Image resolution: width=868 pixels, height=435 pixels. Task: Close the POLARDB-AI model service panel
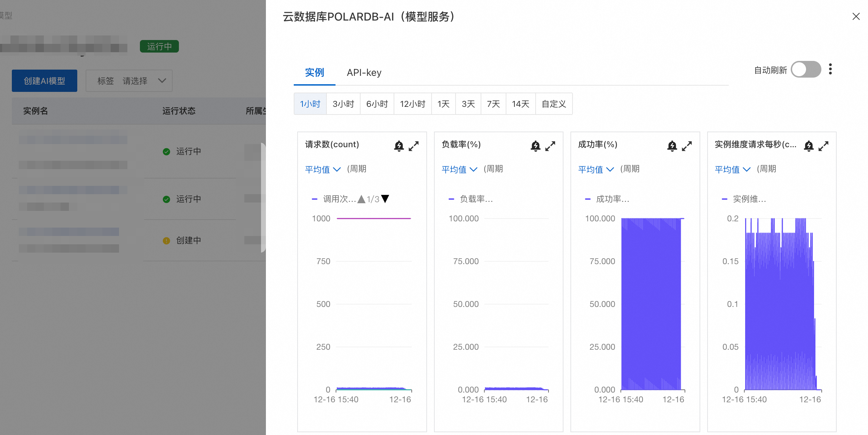click(856, 16)
